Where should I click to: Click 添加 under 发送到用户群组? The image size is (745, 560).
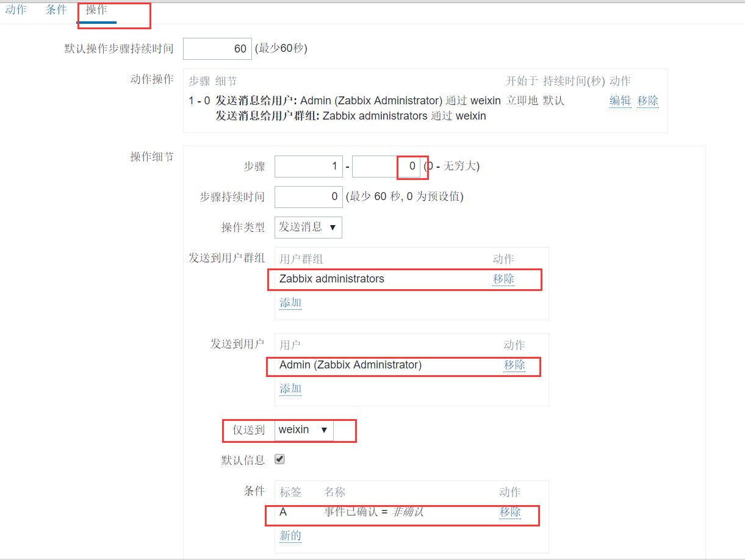[290, 303]
